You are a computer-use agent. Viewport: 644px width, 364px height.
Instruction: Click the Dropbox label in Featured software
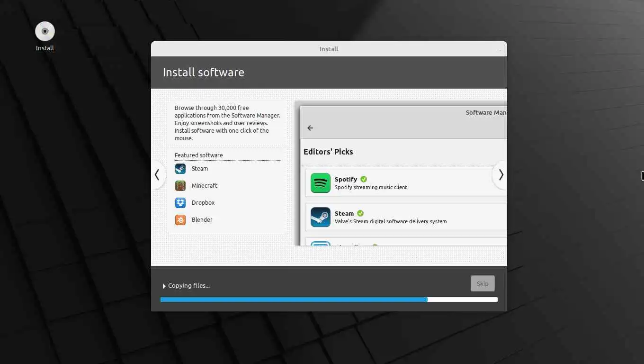pos(203,203)
